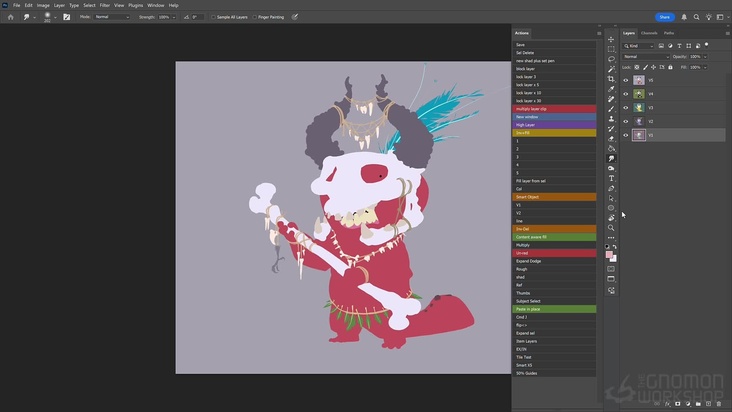Select the Zoom magnifier tool

tap(611, 228)
